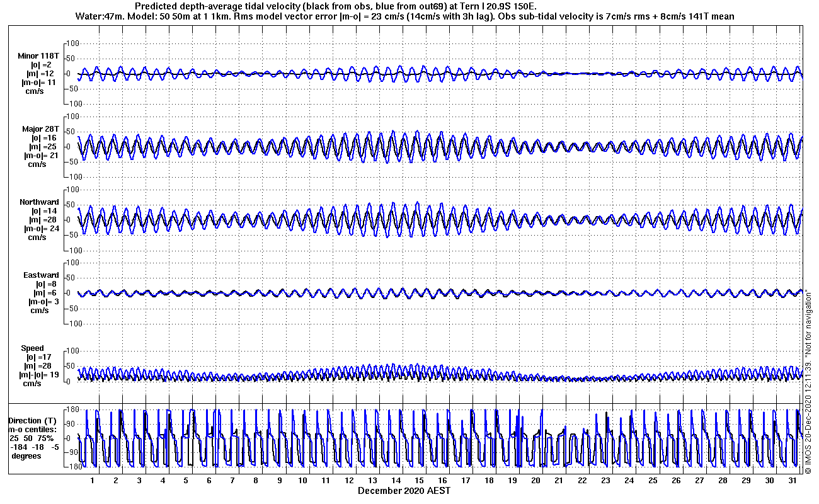The height and width of the screenshot is (504, 819).
Task: Click the "Northward" panel label
Action: coord(39,202)
